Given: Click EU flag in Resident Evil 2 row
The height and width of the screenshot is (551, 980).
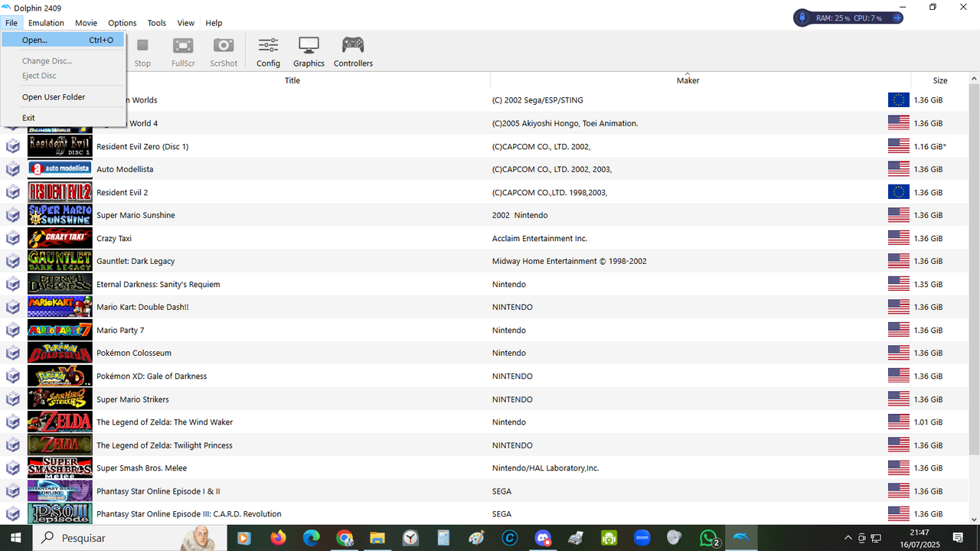Looking at the screenshot, I should coord(899,192).
